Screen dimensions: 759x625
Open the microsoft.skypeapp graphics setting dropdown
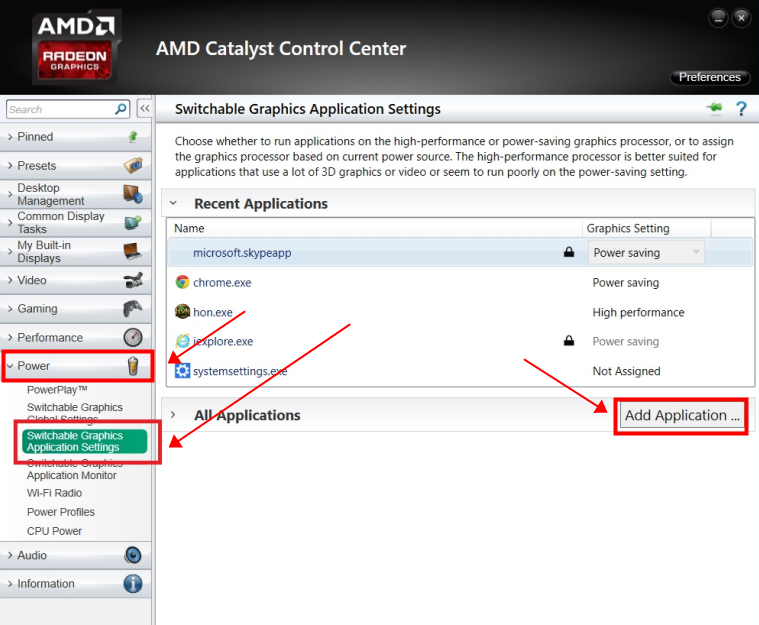click(646, 253)
